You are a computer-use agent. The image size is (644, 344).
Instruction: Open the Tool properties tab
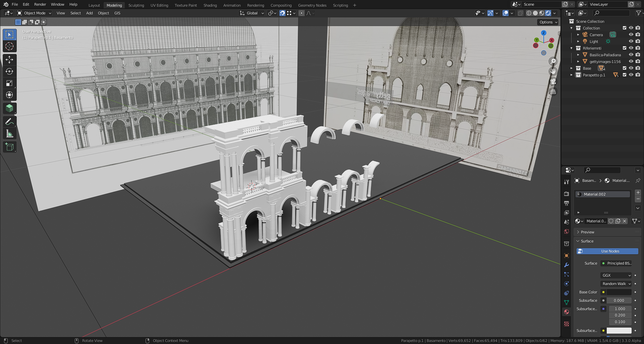pyautogui.click(x=567, y=182)
